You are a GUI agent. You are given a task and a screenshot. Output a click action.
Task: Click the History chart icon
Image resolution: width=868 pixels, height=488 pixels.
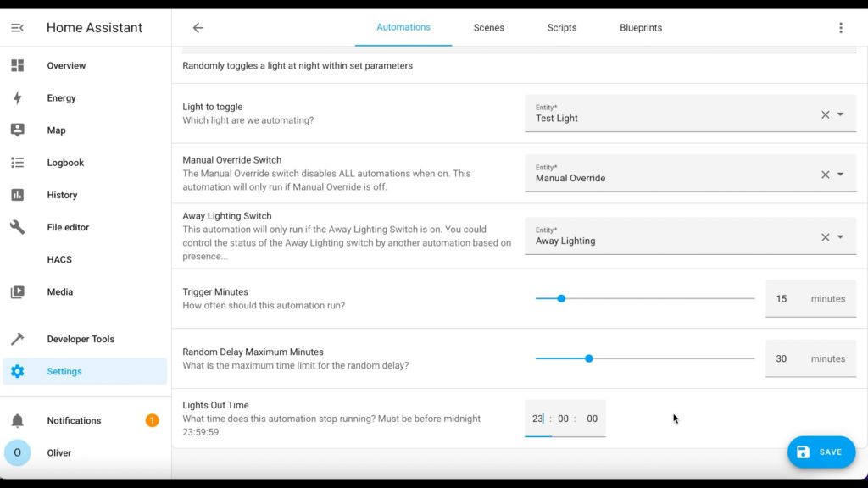pos(17,195)
